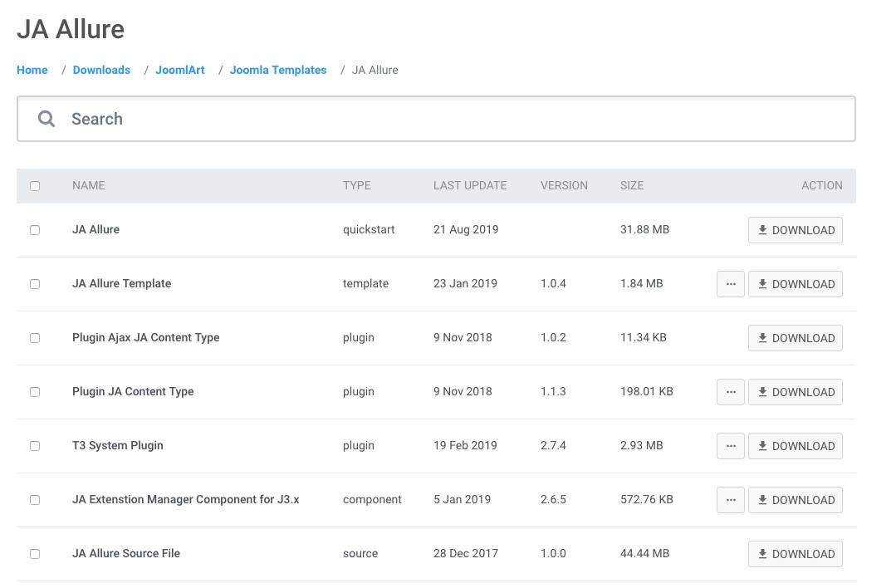
Task: Open the Downloads breadcrumb link
Action: click(101, 71)
